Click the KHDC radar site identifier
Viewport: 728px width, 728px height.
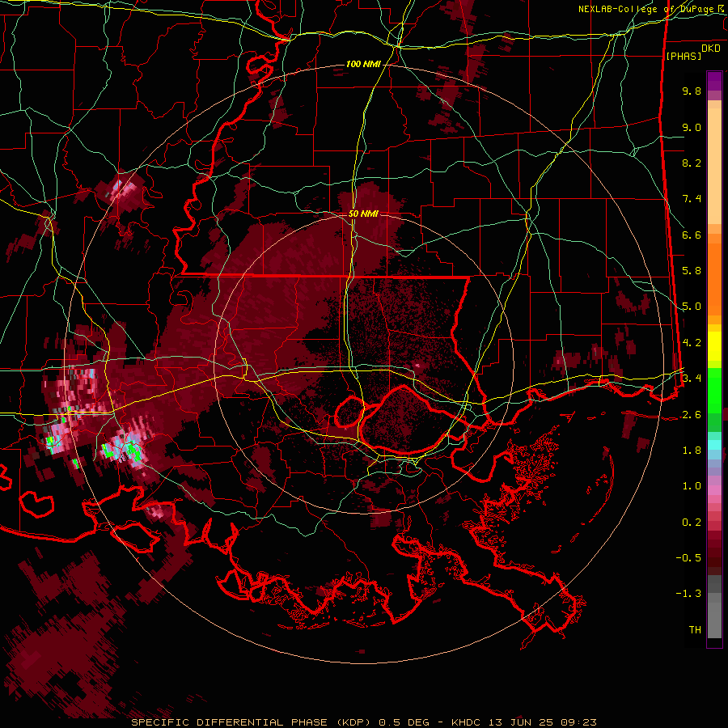[x=467, y=722]
